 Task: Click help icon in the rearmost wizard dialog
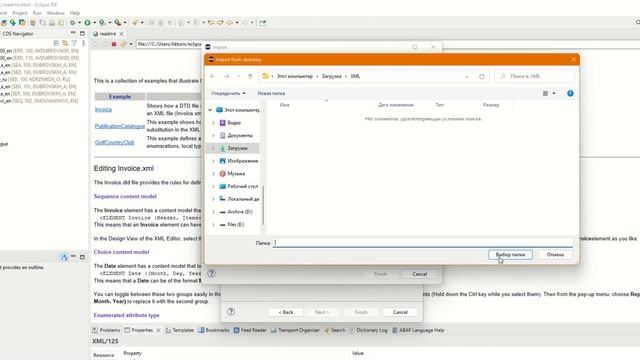[x=231, y=312]
